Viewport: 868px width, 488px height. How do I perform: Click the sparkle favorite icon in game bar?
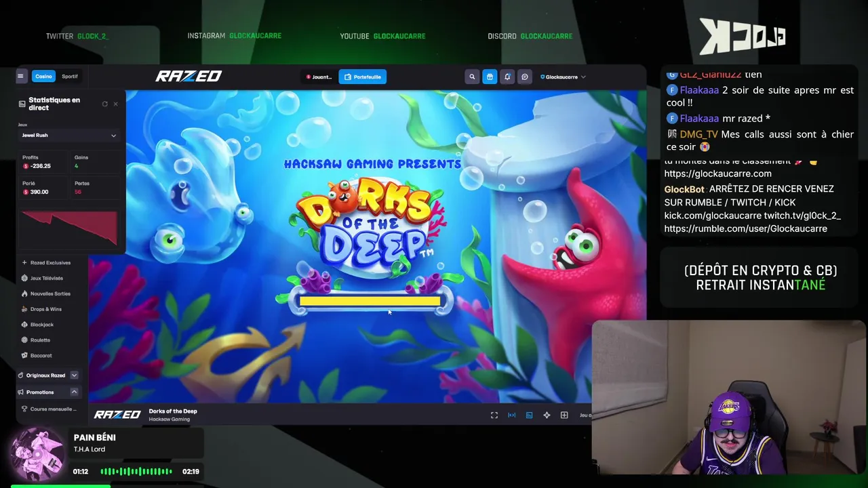point(547,415)
